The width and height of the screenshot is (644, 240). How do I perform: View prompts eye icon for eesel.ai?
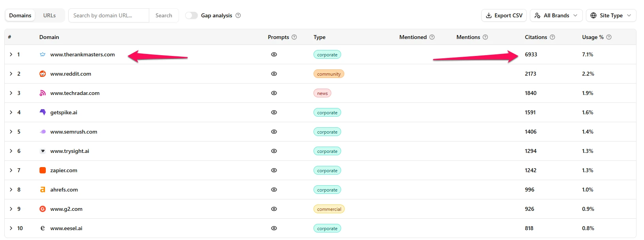[x=274, y=228]
